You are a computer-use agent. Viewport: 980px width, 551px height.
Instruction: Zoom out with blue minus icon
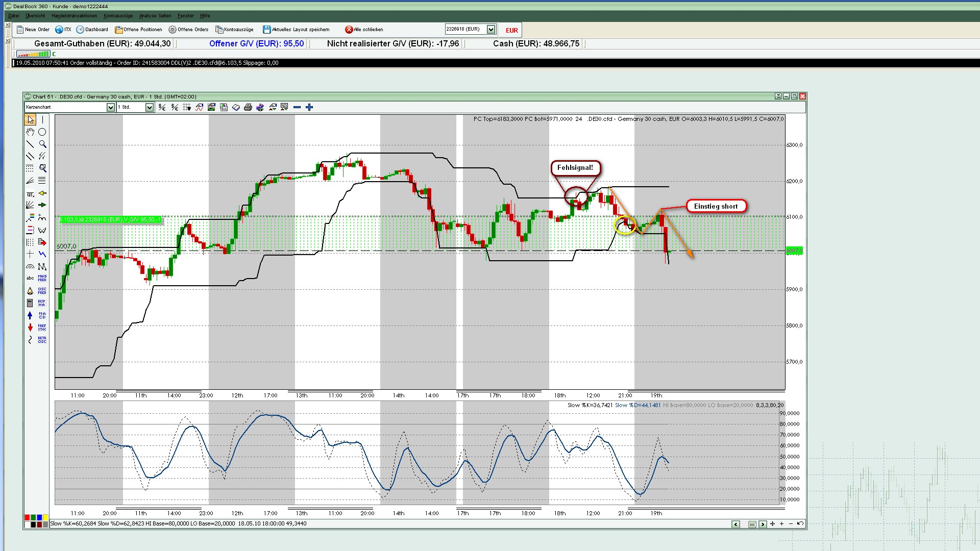[x=297, y=107]
